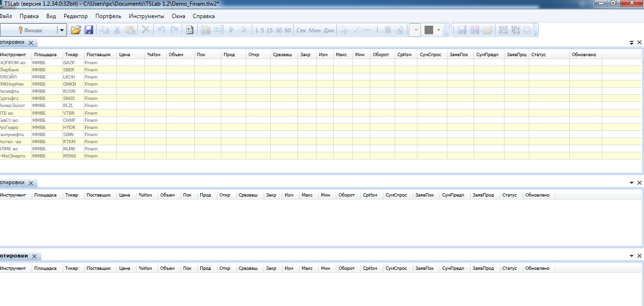
Task: Save workspace with the blue floppy icon
Action: [x=89, y=30]
